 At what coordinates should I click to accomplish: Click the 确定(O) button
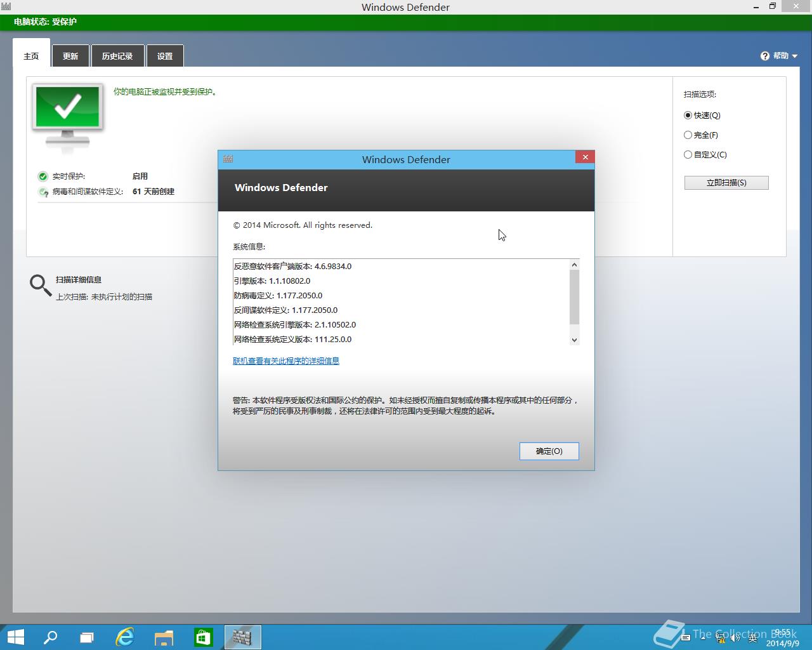pyautogui.click(x=549, y=451)
